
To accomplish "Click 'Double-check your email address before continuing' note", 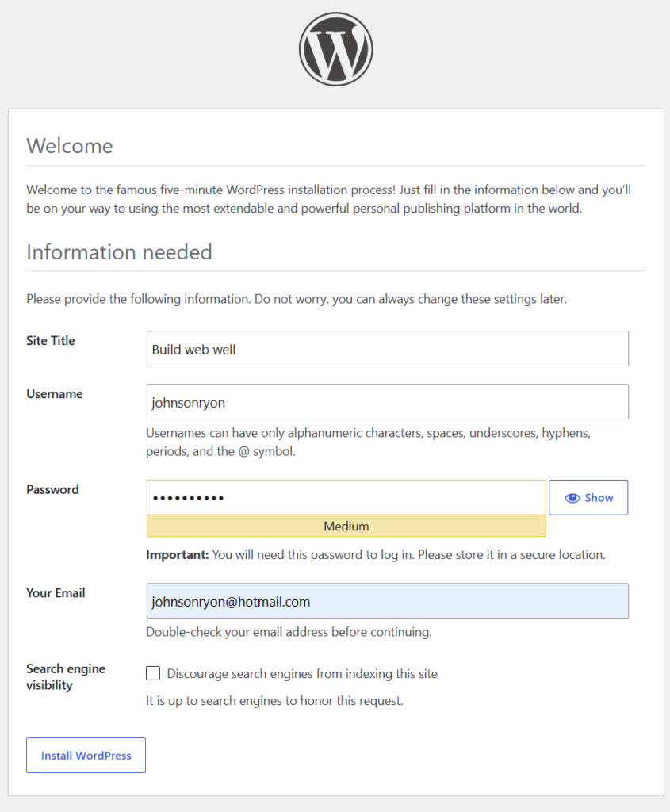I will (289, 632).
